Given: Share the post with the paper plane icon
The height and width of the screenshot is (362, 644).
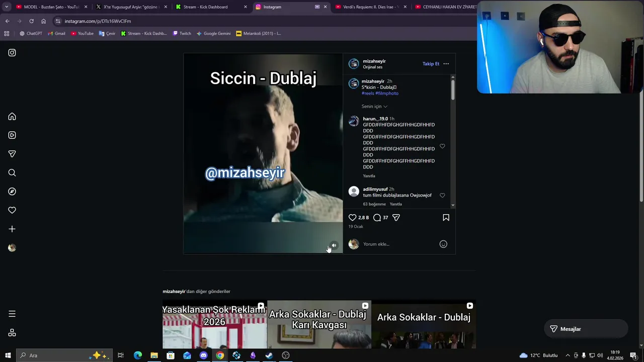Looking at the screenshot, I should click(x=396, y=217).
